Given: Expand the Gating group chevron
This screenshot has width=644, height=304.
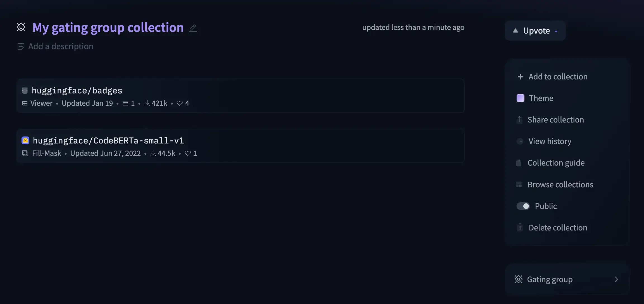Looking at the screenshot, I should (x=616, y=279).
